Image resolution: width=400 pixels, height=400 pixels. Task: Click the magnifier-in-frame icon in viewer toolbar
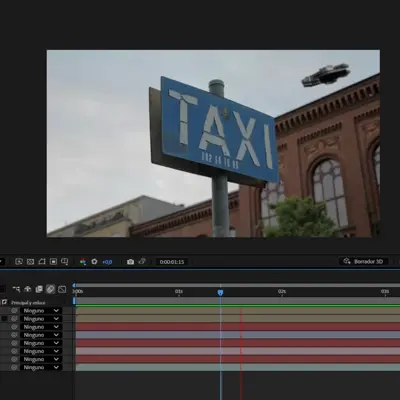[19, 262]
